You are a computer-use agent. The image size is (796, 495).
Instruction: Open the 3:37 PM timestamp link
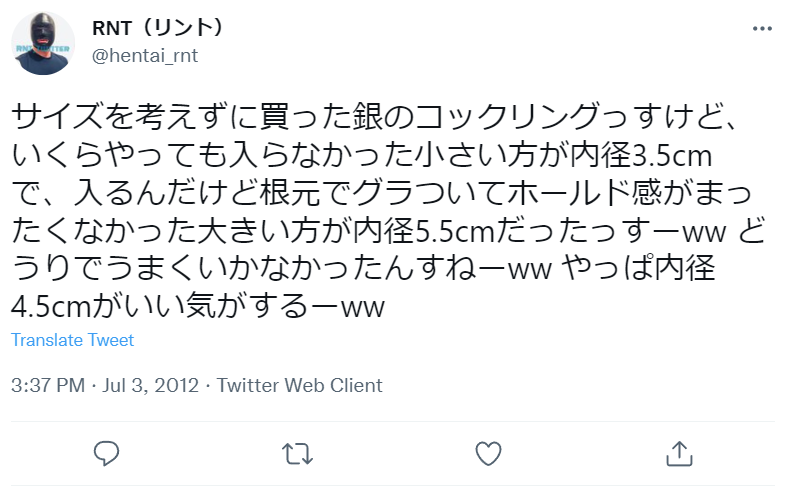[x=48, y=385]
